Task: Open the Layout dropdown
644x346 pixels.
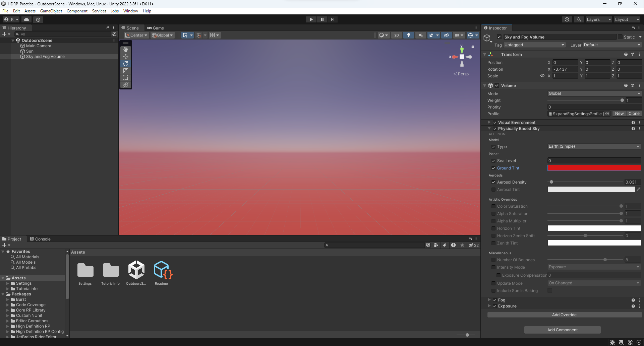Action: 627,19
